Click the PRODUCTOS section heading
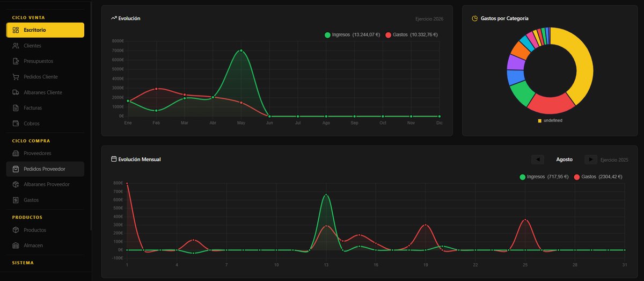 click(x=27, y=218)
